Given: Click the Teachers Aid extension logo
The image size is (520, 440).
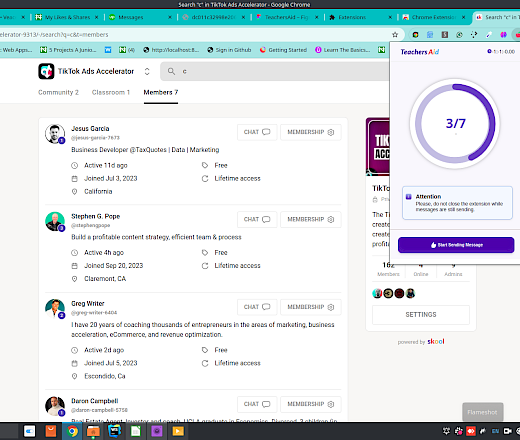Looking at the screenshot, I should pos(420,52).
